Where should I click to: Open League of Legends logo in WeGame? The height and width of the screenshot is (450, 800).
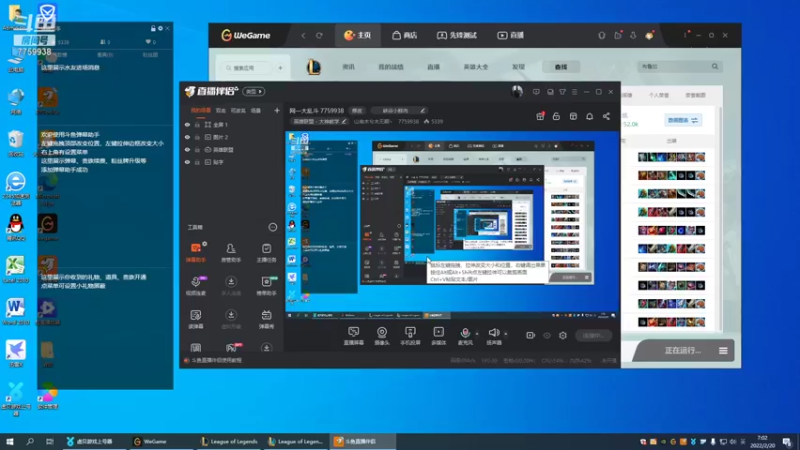pos(314,66)
